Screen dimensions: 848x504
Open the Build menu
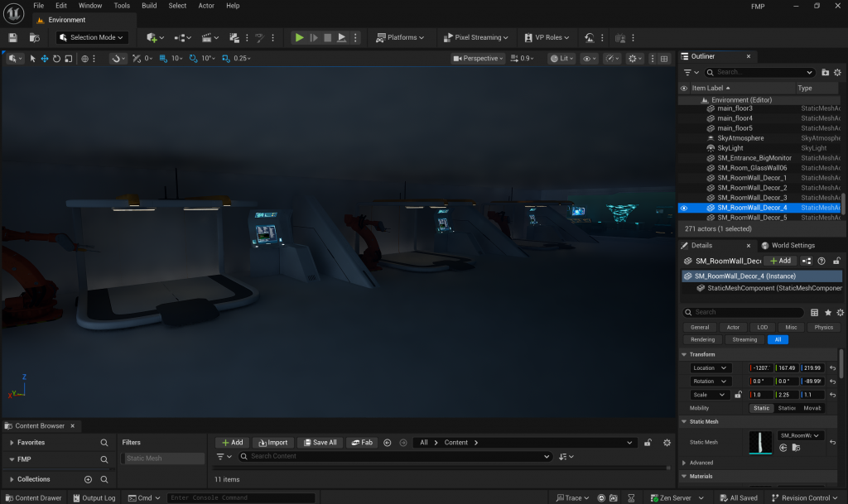(x=149, y=6)
